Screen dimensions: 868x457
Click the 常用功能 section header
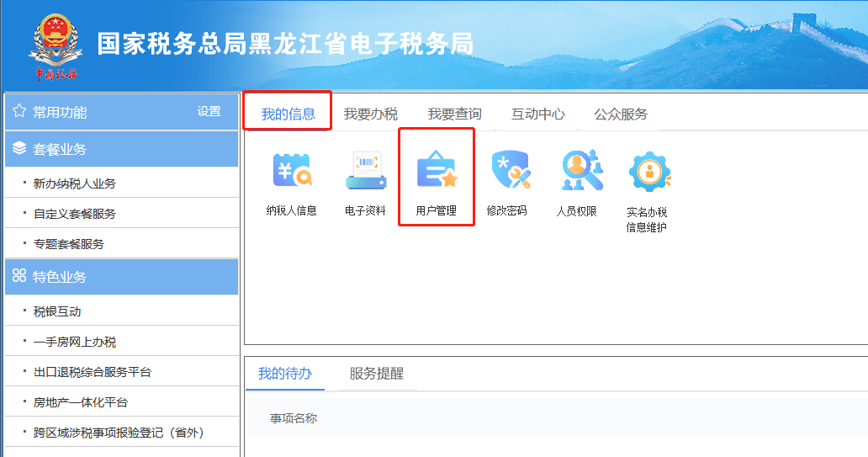coord(122,112)
